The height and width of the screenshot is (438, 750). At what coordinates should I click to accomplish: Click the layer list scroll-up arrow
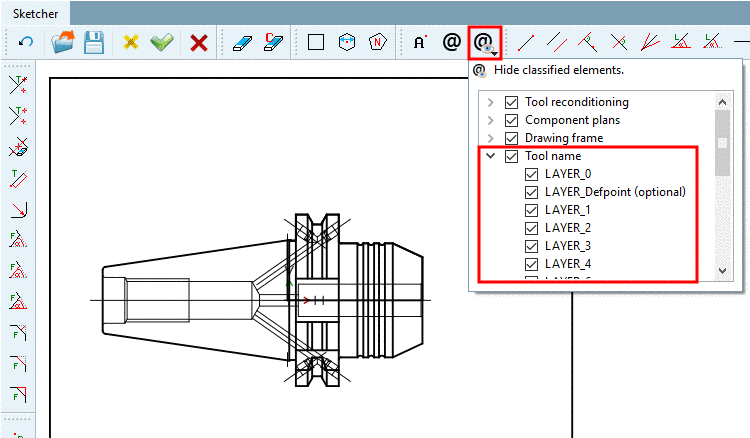pos(723,102)
